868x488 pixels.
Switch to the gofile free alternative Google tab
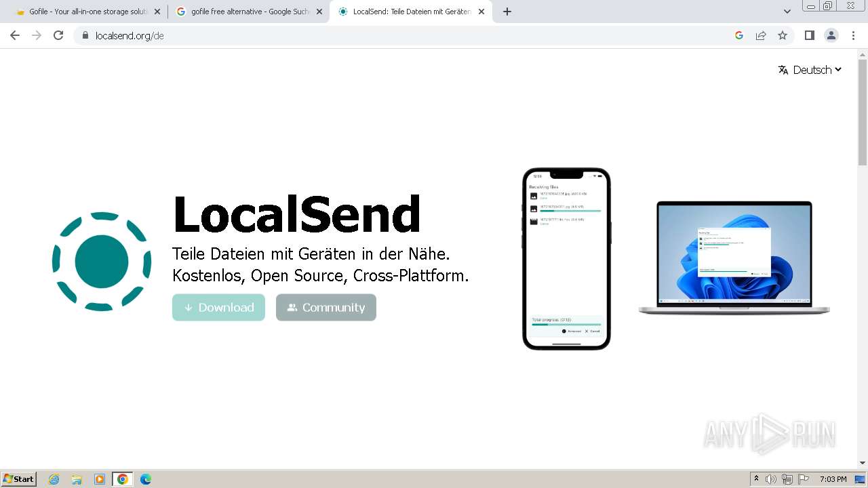pyautogui.click(x=248, y=12)
